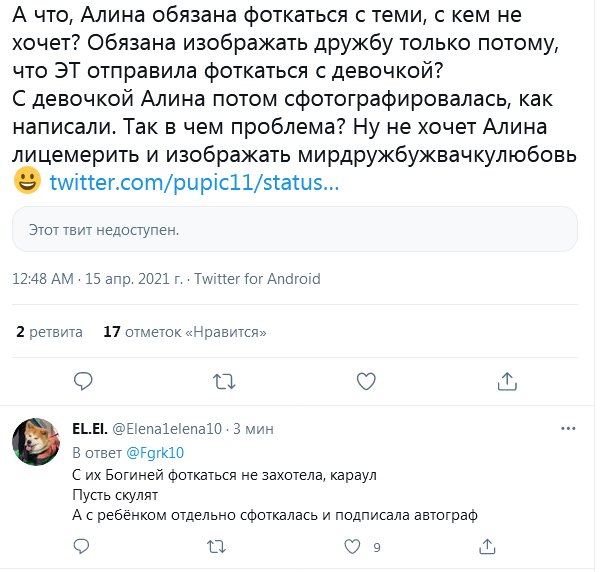The image size is (611, 572).
Task: Open EL.El.'s profile avatar
Action: click(x=35, y=442)
